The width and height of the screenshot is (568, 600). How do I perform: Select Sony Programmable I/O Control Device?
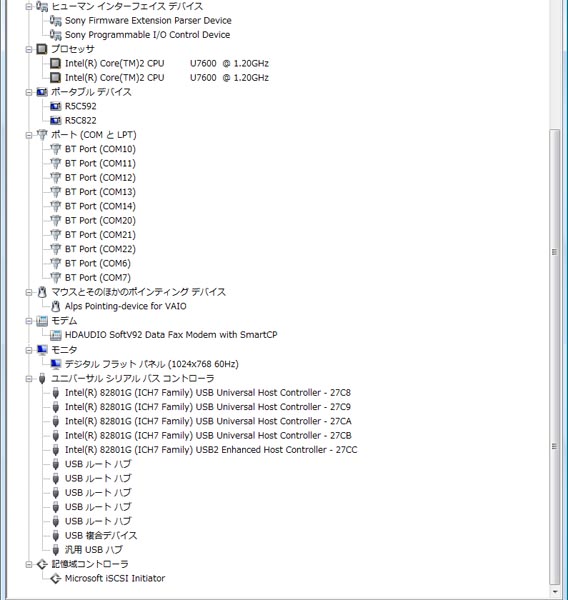click(147, 35)
